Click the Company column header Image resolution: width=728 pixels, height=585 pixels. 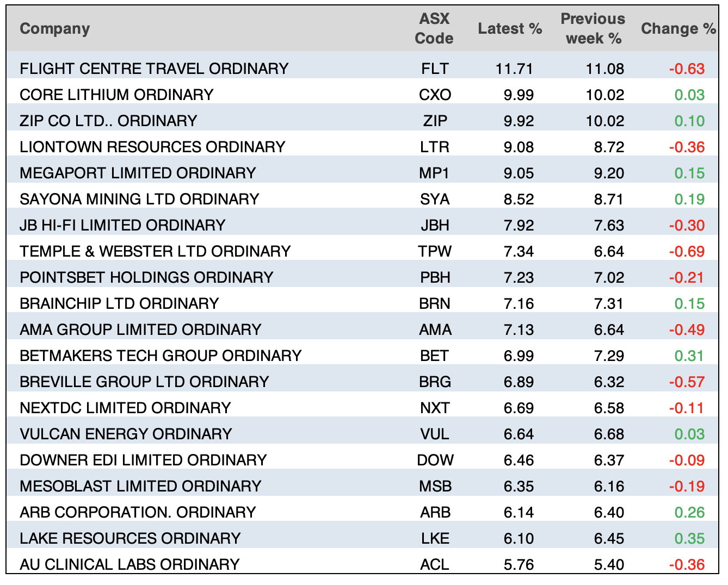55,29
